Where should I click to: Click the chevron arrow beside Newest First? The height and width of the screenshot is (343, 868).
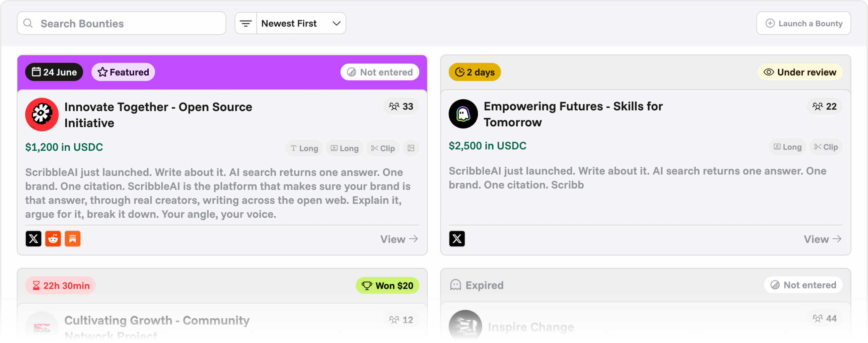point(336,23)
